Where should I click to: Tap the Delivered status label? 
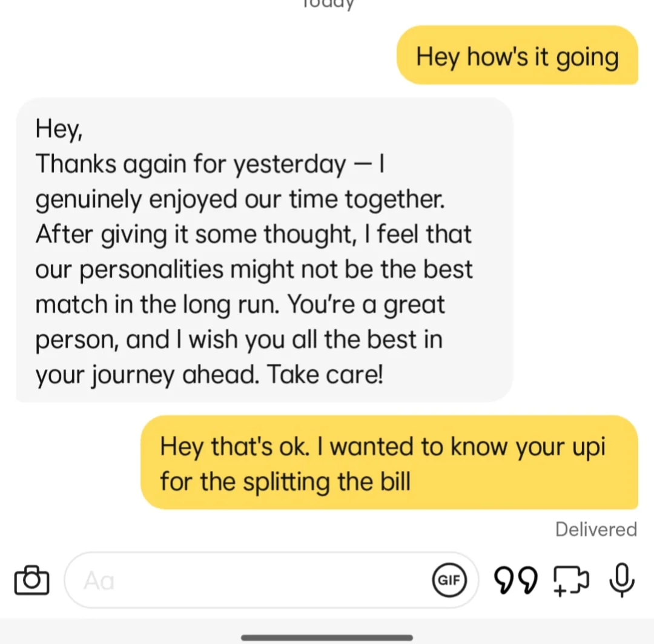click(596, 530)
